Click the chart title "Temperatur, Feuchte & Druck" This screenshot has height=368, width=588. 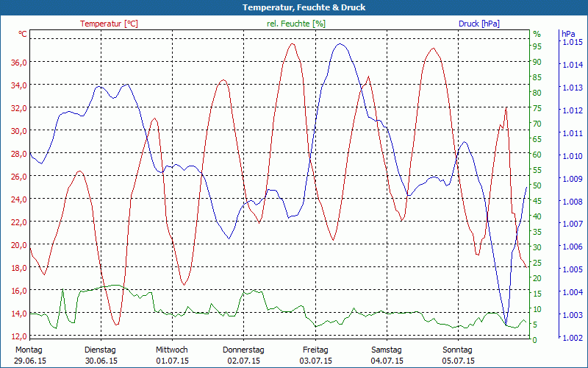294,7
